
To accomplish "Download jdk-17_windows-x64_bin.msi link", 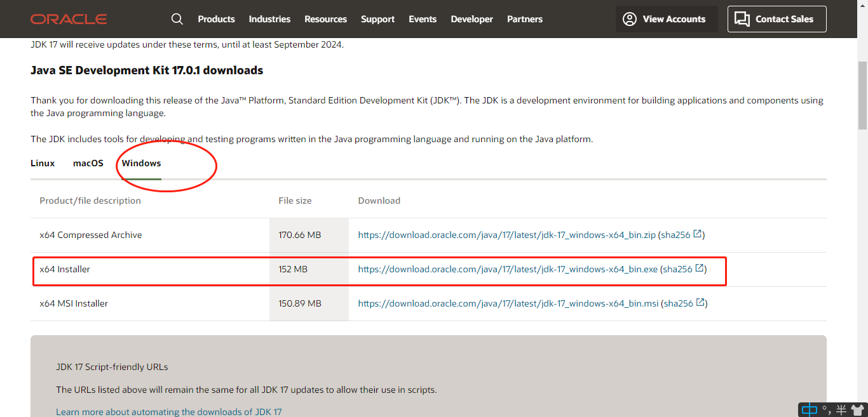I will (508, 303).
